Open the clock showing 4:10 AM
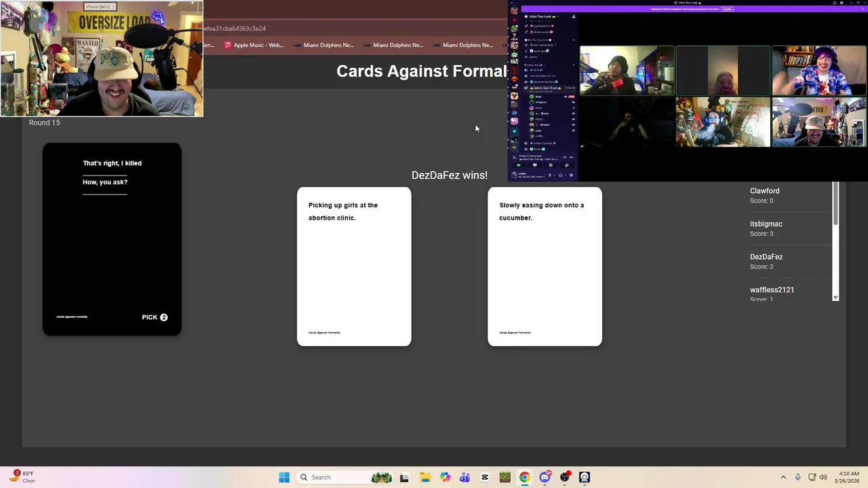Image resolution: width=868 pixels, height=488 pixels. coord(848,477)
